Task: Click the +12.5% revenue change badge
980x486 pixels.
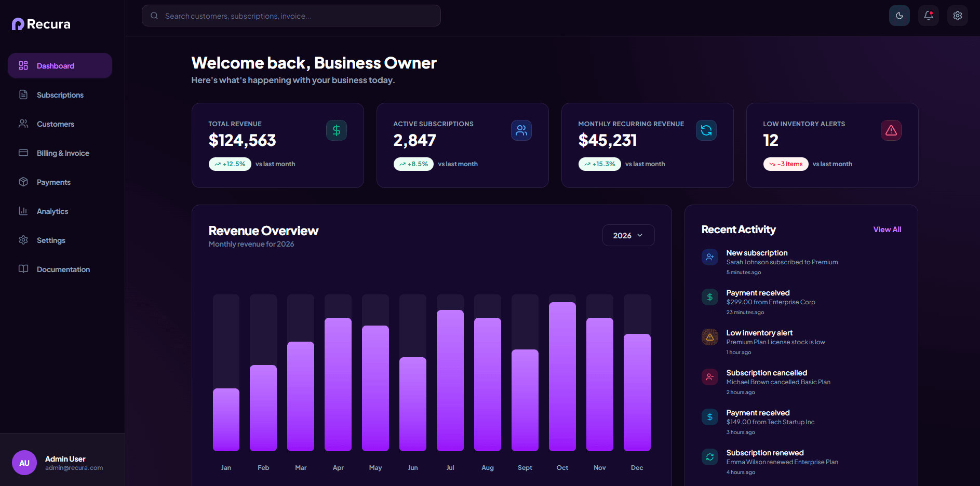Action: pos(230,164)
